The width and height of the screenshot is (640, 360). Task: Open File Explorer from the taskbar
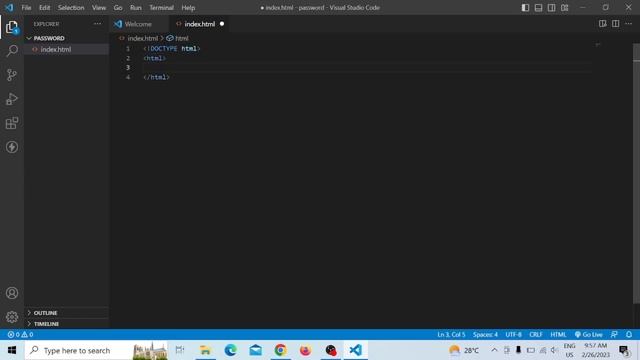point(205,350)
